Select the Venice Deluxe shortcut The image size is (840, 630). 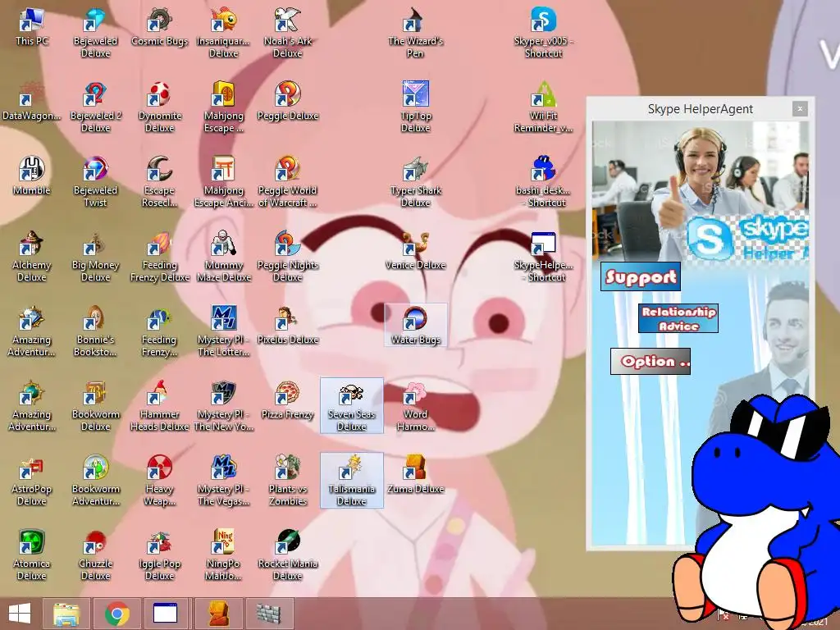[416, 252]
